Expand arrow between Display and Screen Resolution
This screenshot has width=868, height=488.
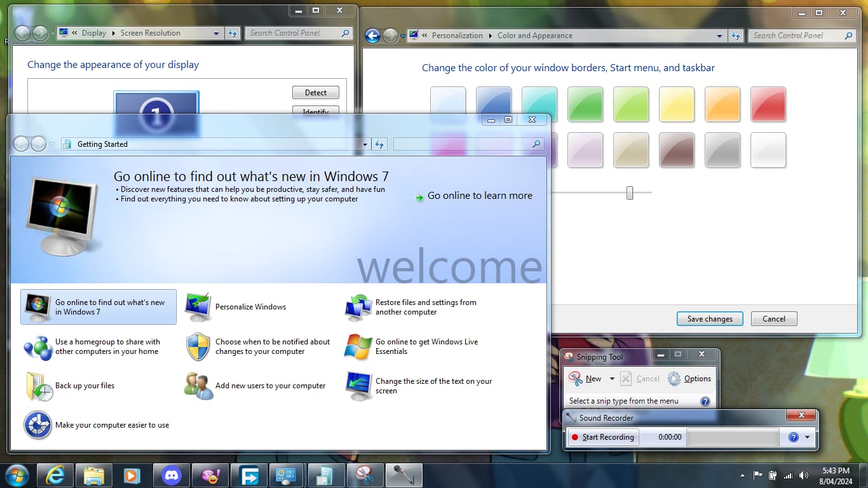pyautogui.click(x=114, y=33)
